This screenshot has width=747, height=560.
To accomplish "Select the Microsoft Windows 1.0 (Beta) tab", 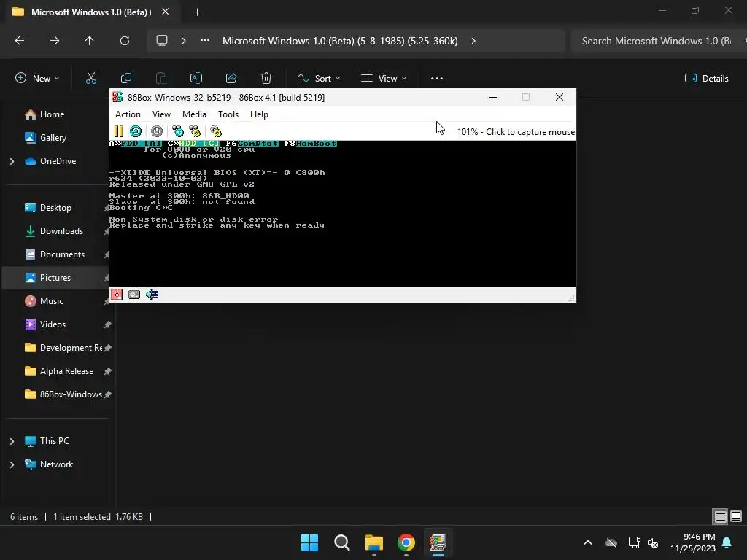I will 90,12.
